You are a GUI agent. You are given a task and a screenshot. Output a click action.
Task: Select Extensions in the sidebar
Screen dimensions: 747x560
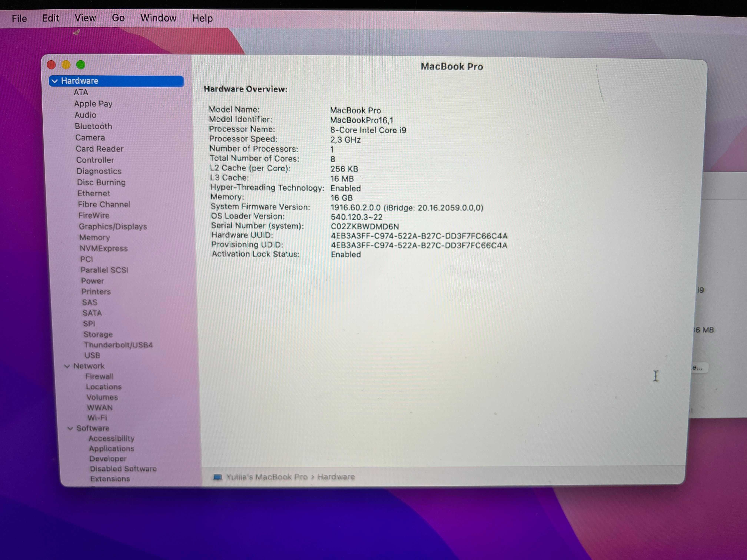[x=110, y=479]
